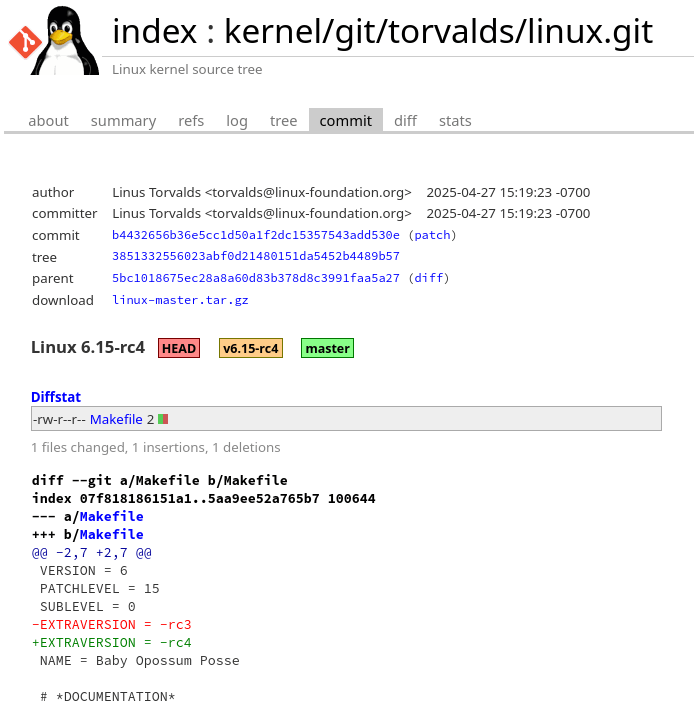Click the 'Linux kernel source tree' description

point(187,69)
